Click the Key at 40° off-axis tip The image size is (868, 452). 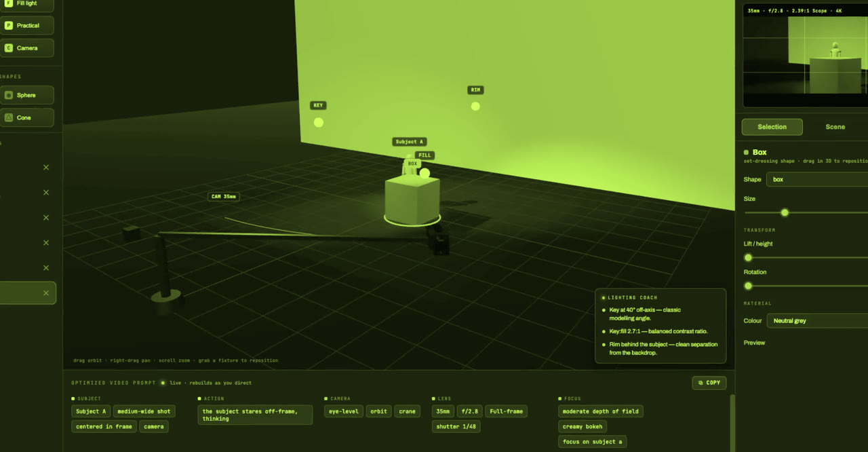tap(645, 314)
